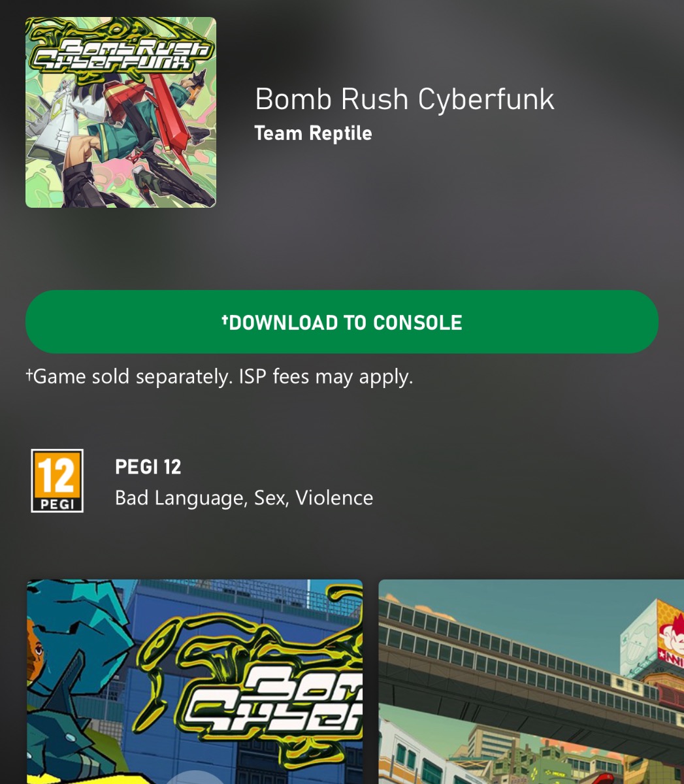Tap the dagger symbol on download button

point(225,319)
